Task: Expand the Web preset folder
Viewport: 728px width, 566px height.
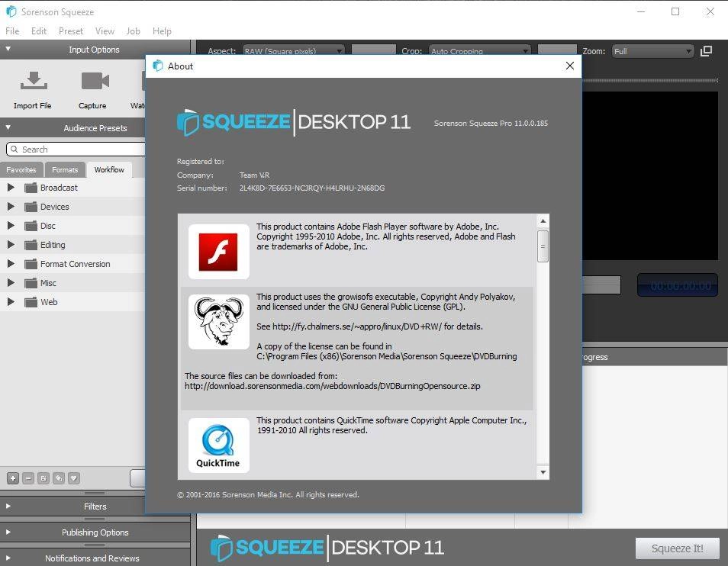Action: (11, 301)
